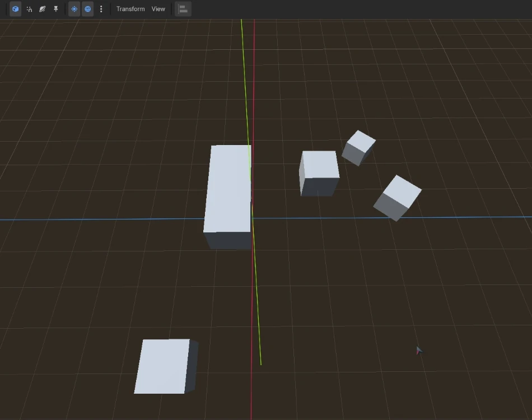Select the tilted cube crossing the blue axis
This screenshot has width=532, height=420.
tap(397, 198)
